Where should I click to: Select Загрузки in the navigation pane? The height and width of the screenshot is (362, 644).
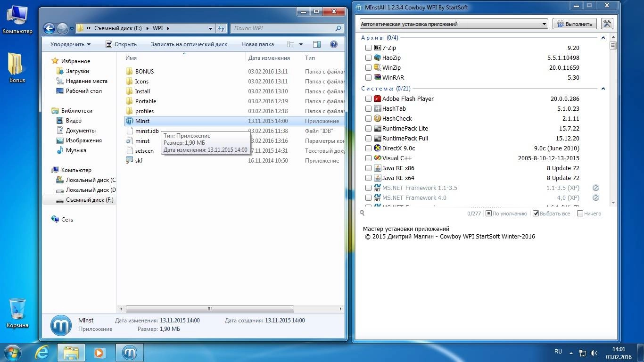77,71
